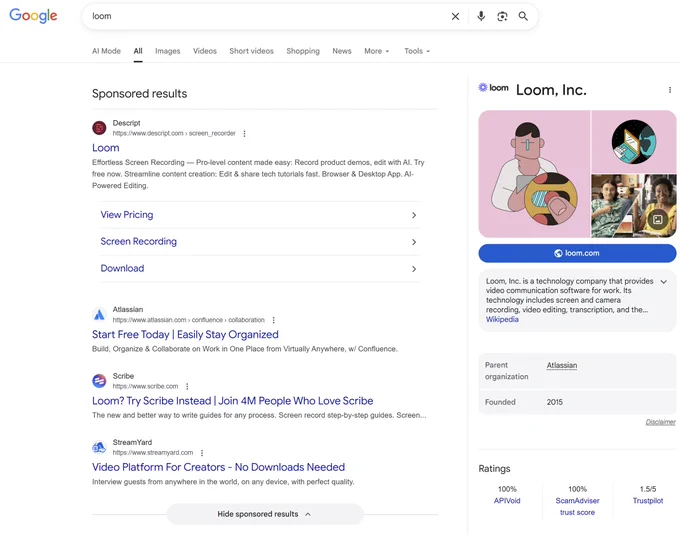Open ScamAdviser trust score link
The width and height of the screenshot is (680, 535).
point(577,506)
